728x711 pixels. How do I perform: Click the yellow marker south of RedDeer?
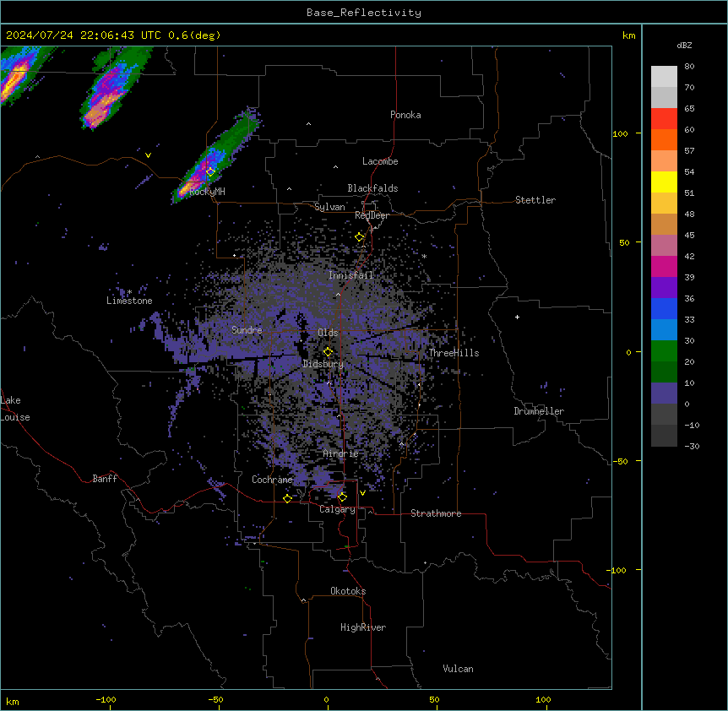360,237
